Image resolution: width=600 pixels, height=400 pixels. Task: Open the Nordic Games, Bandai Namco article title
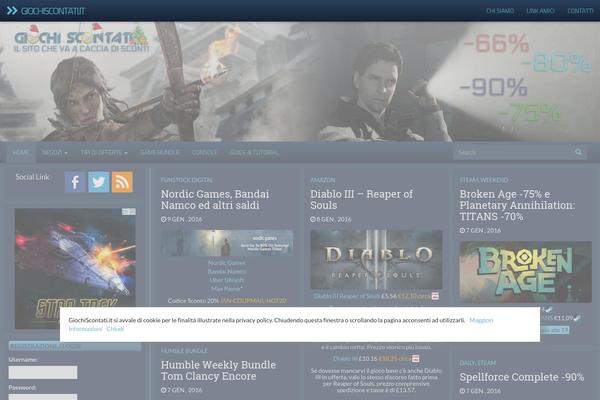tap(215, 199)
